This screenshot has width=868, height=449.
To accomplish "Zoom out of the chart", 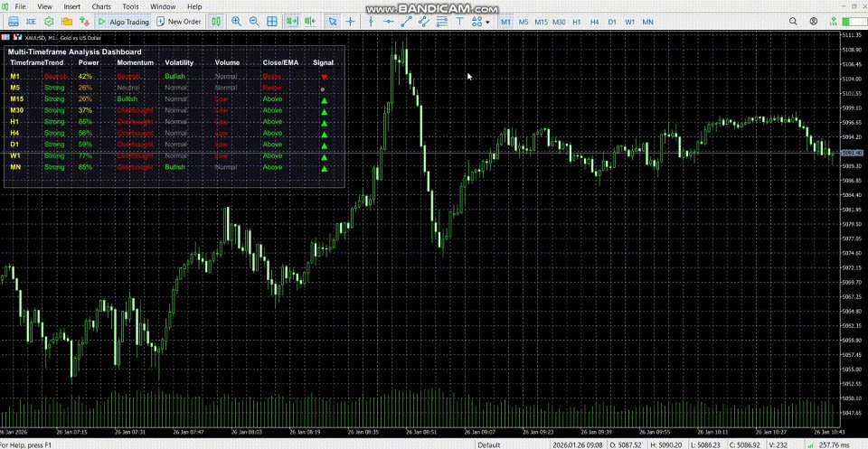I will 254,22.
